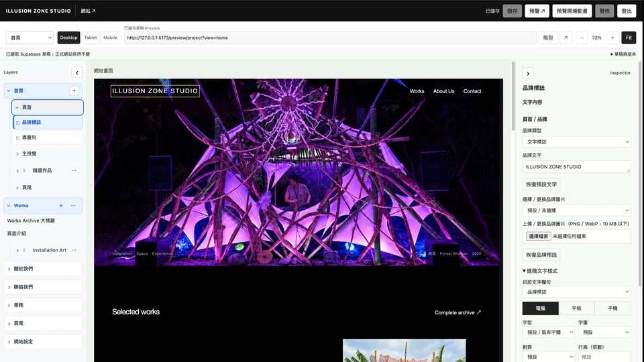Zoom in with the plus button
The image size is (644, 362).
click(x=612, y=38)
